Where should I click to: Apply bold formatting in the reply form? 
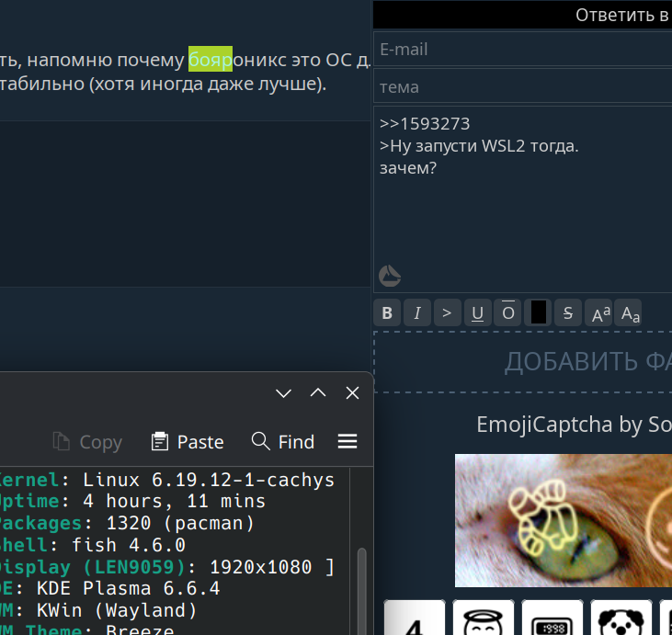click(387, 312)
